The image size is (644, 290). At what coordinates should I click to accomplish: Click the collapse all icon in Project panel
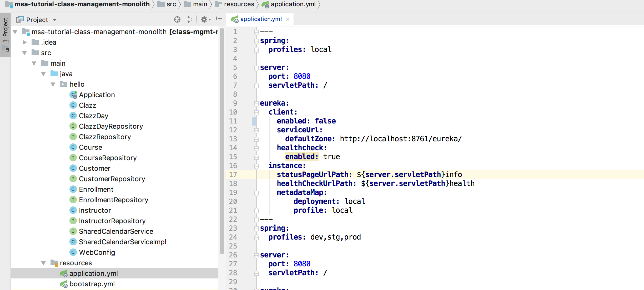[189, 19]
